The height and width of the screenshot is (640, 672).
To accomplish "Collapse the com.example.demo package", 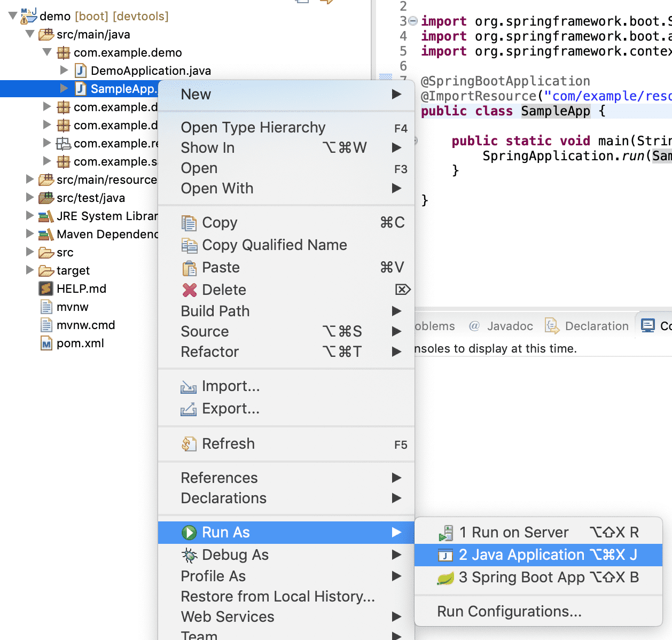I will (46, 52).
